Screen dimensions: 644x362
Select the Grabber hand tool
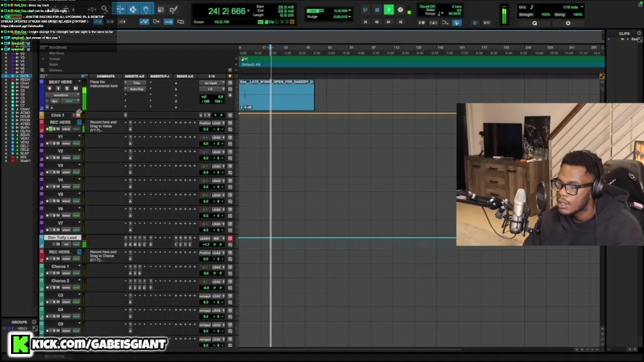pyautogui.click(x=146, y=9)
